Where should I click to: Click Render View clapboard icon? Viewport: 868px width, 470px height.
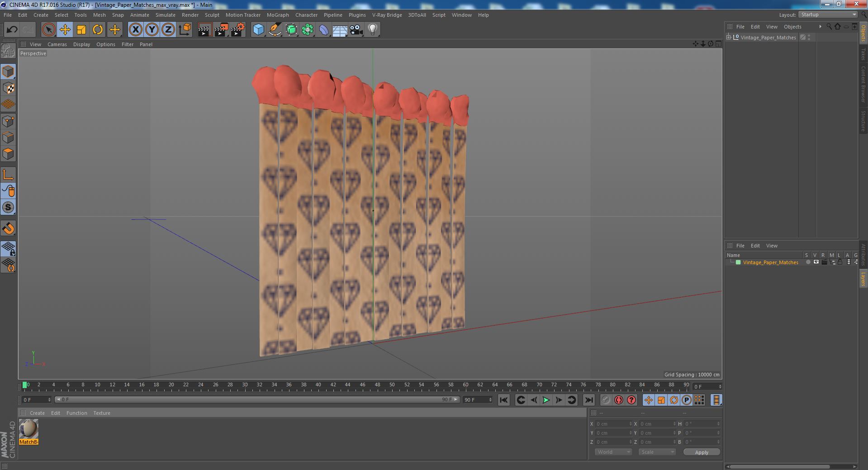pyautogui.click(x=204, y=30)
